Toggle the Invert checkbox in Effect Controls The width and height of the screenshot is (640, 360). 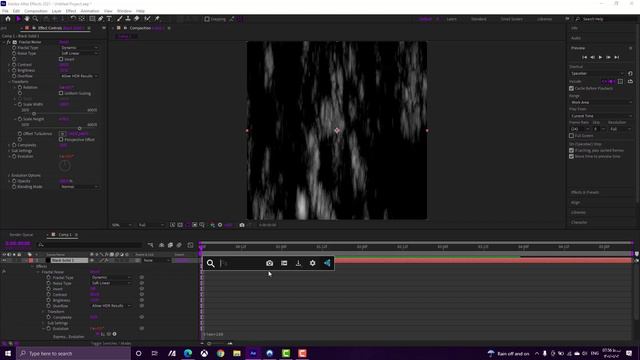[61, 59]
